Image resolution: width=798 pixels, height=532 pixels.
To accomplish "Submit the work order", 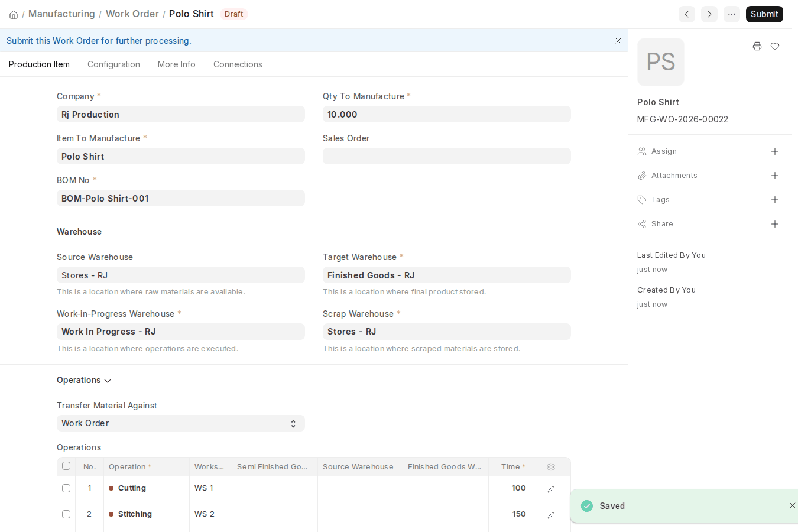I will click(x=764, y=14).
